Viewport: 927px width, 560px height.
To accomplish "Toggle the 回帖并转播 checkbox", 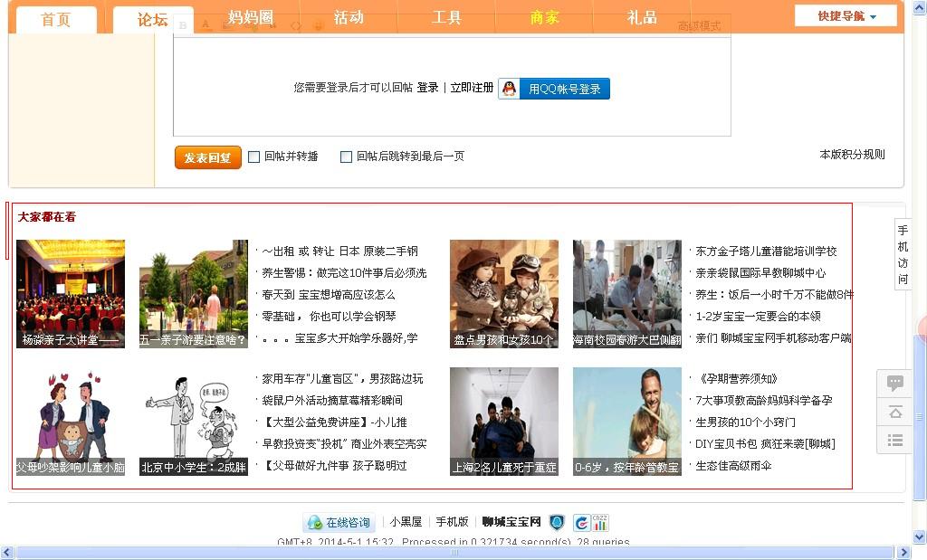I will (254, 157).
